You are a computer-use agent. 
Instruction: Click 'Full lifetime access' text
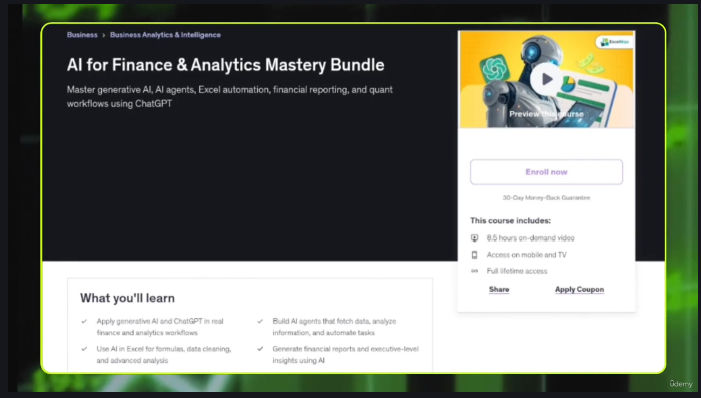[x=517, y=271]
